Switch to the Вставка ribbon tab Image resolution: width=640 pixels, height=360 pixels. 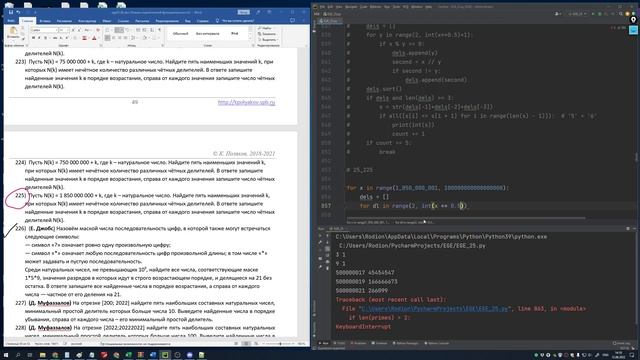(x=45, y=21)
